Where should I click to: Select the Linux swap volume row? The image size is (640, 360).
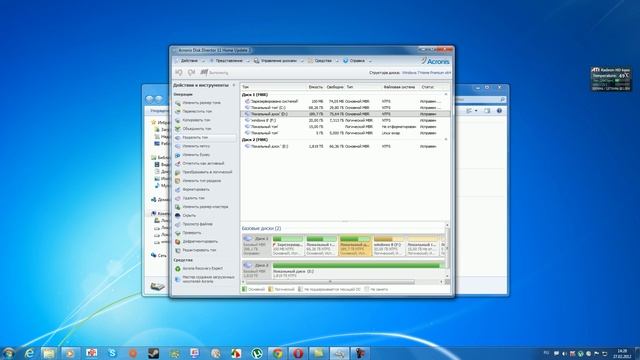345,133
